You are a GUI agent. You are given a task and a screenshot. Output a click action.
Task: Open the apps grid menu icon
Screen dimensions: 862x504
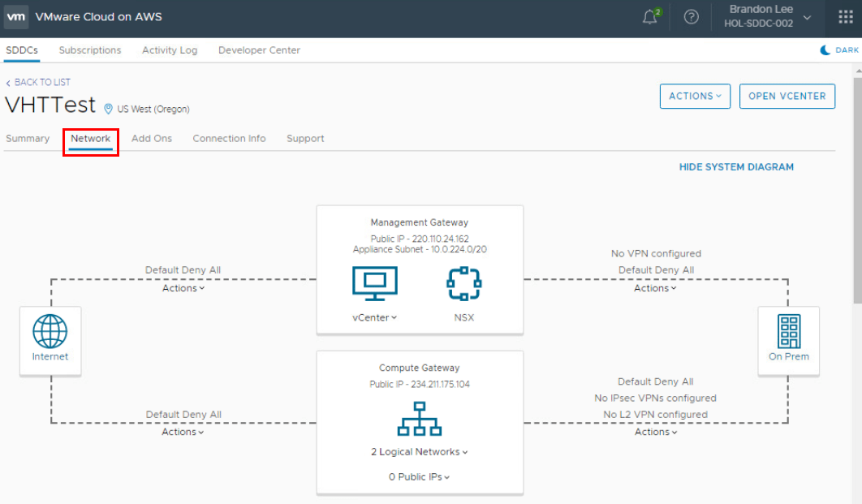(845, 17)
